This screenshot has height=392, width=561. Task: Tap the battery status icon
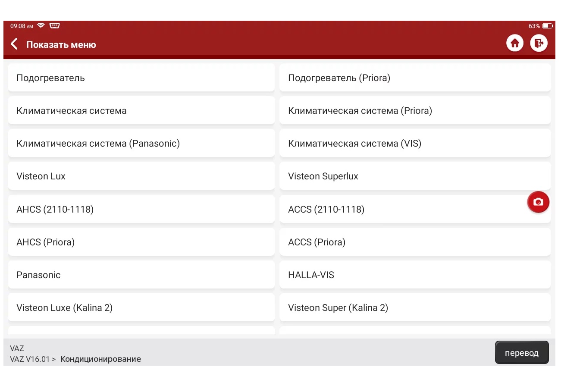tap(548, 26)
